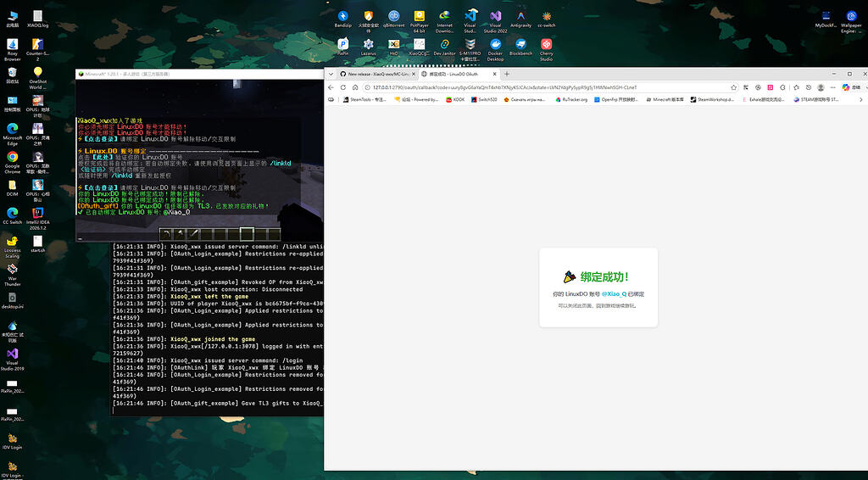Click 【此处】 verification link in Minecraft chat

pos(103,157)
